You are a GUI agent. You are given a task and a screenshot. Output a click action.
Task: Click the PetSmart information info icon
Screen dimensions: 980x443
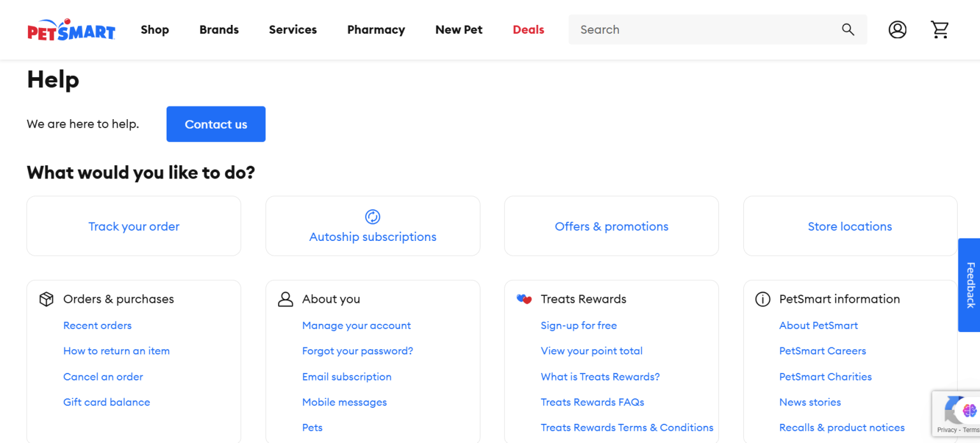coord(762,299)
